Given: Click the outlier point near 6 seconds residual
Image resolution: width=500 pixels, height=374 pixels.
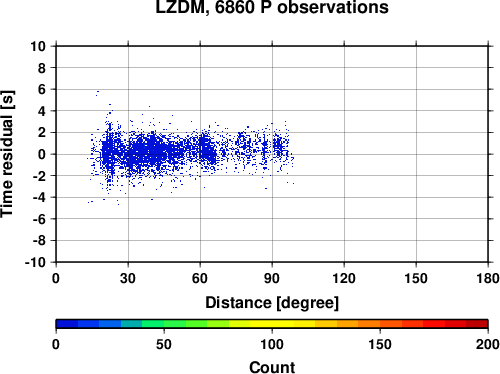Looking at the screenshot, I should [x=97, y=92].
